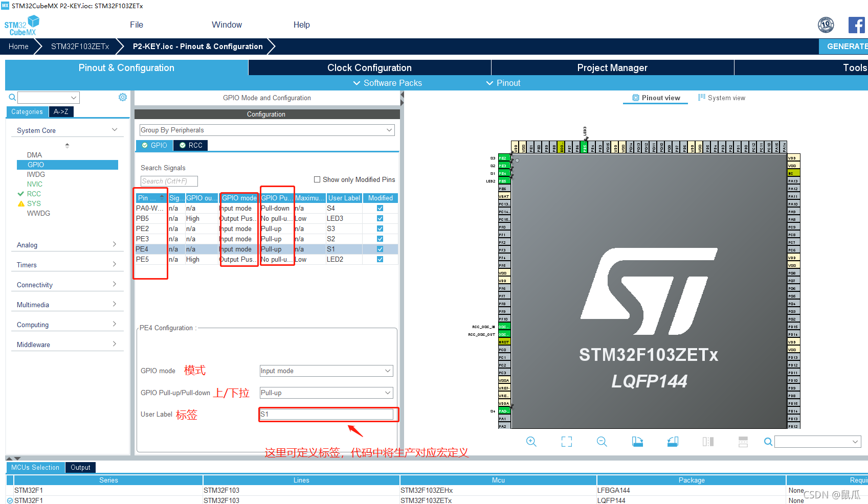Click the STM32CubeMX logo
Viewport: 868px width, 504px height.
(21, 26)
